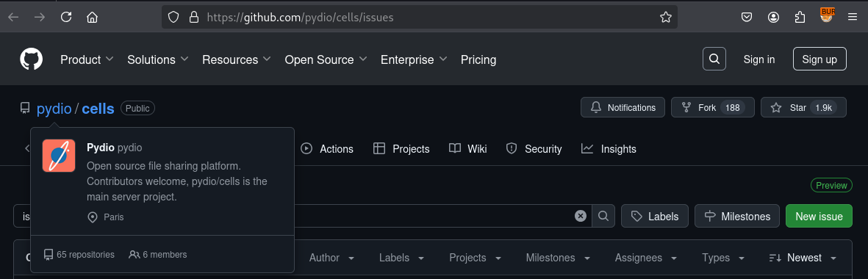Click the Paris location text
This screenshot has width=868, height=279.
(113, 217)
